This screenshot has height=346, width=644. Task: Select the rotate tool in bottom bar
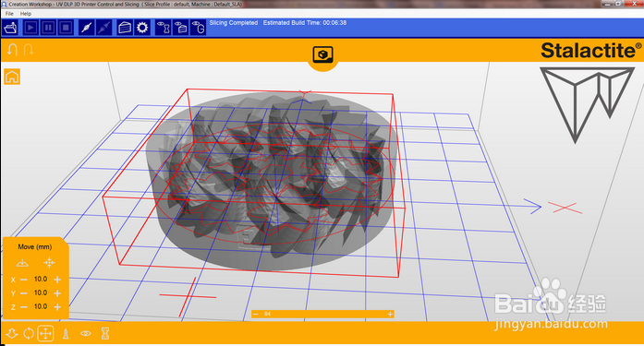pos(29,333)
